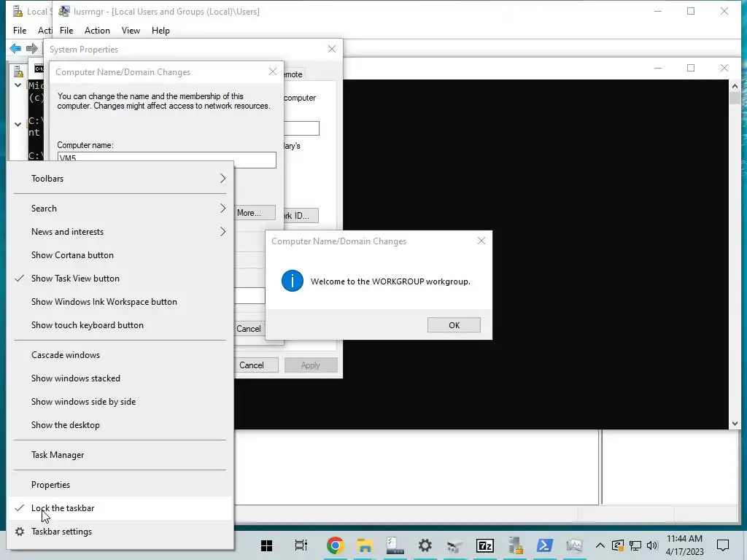747x560 pixels.
Task: Open lusrmgr View menu
Action: [x=131, y=31]
